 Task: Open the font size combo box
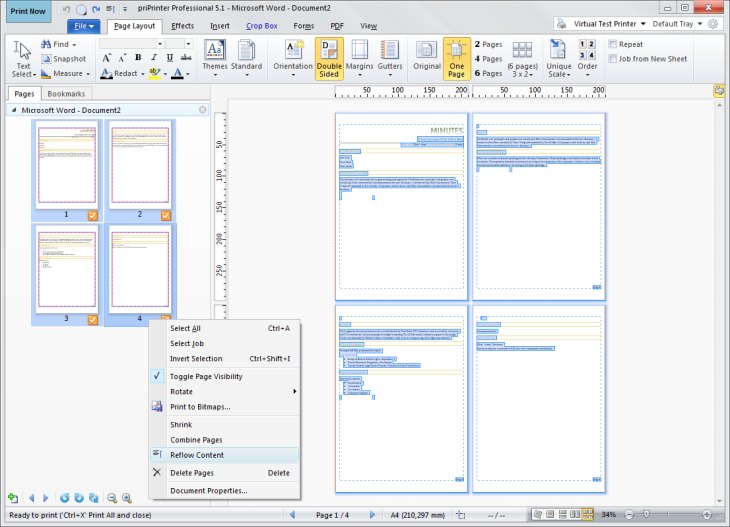(179, 44)
